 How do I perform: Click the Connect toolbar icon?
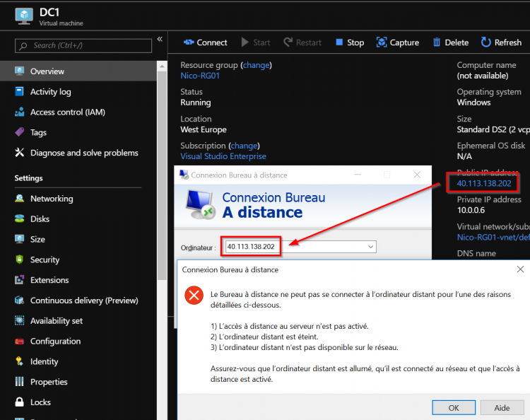[189, 42]
